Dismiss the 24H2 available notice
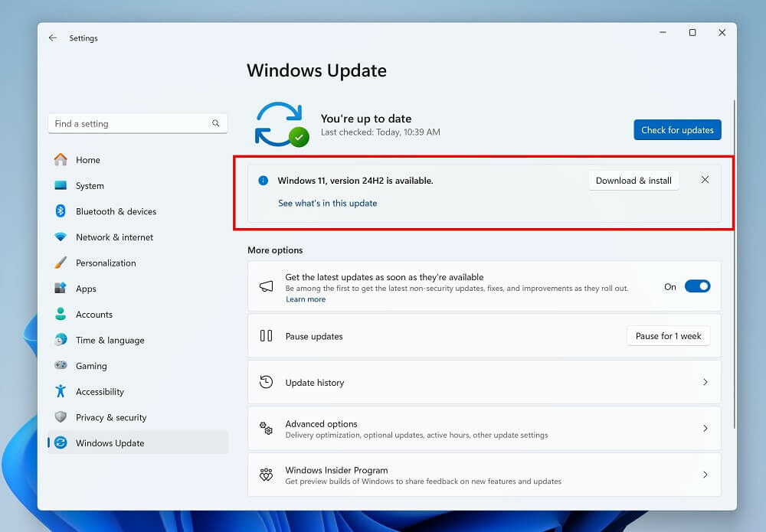The image size is (766, 532). tap(705, 180)
